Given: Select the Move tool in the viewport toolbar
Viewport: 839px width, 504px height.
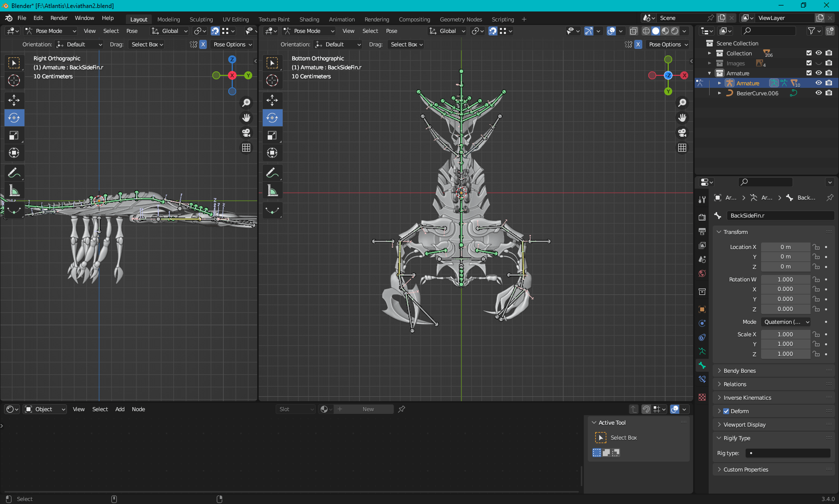Looking at the screenshot, I should pyautogui.click(x=14, y=100).
